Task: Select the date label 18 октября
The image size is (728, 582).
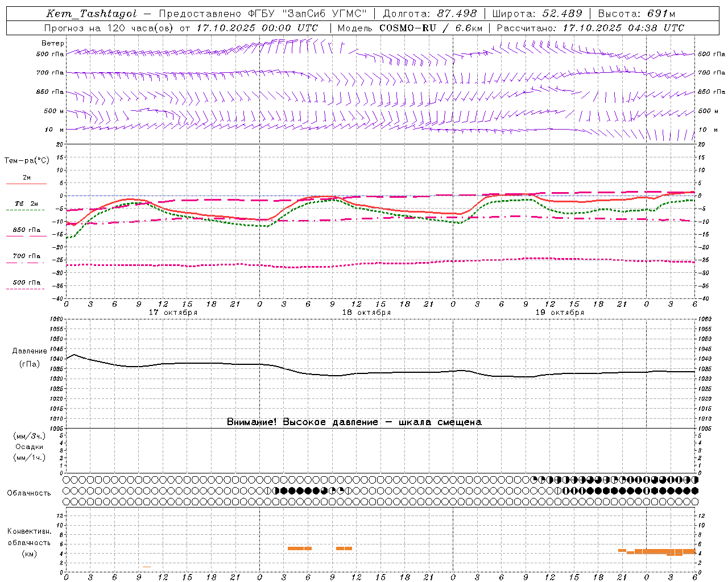Action: [x=366, y=313]
